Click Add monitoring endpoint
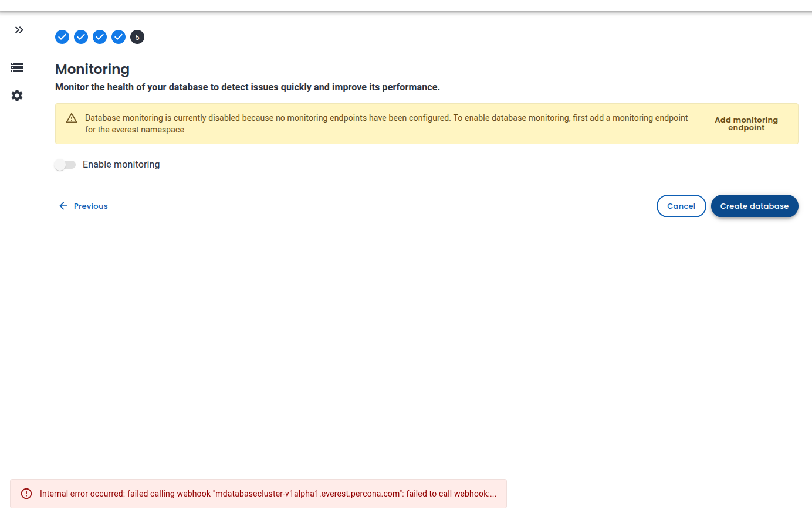The width and height of the screenshot is (812, 520). click(x=746, y=124)
